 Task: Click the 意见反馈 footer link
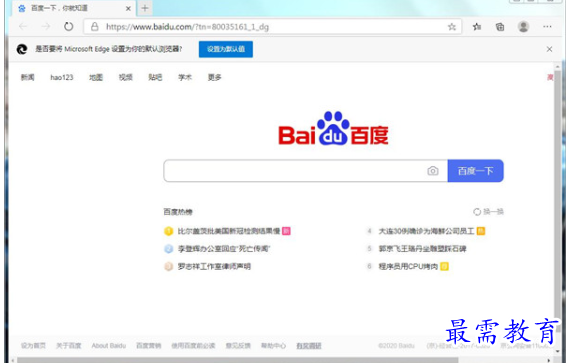click(238, 346)
